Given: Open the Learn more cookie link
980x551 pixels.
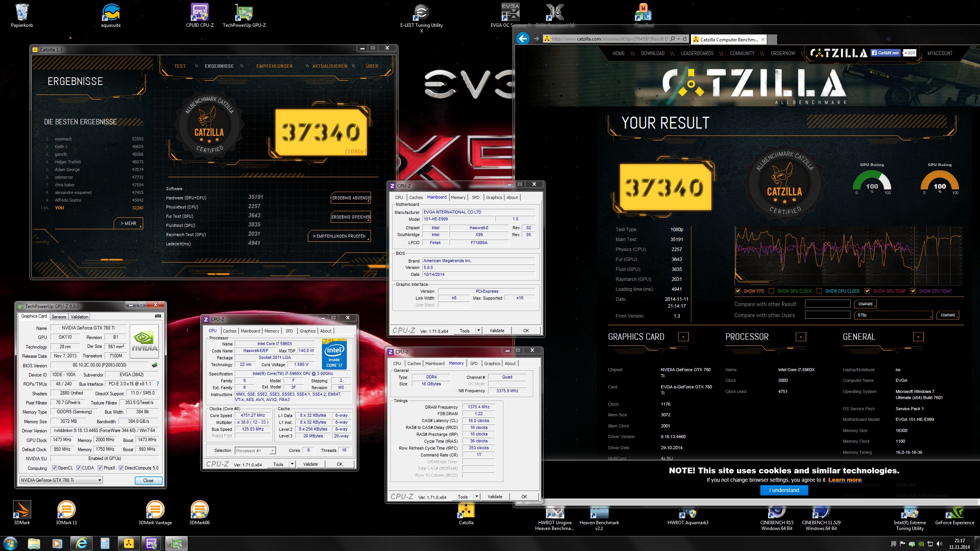Looking at the screenshot, I should click(845, 480).
